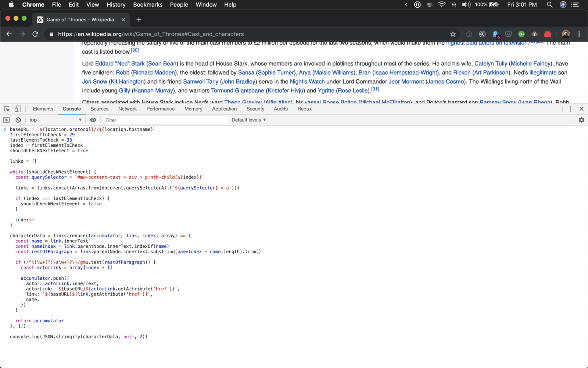
Task: Click the Jon Snow link
Action: (94, 82)
